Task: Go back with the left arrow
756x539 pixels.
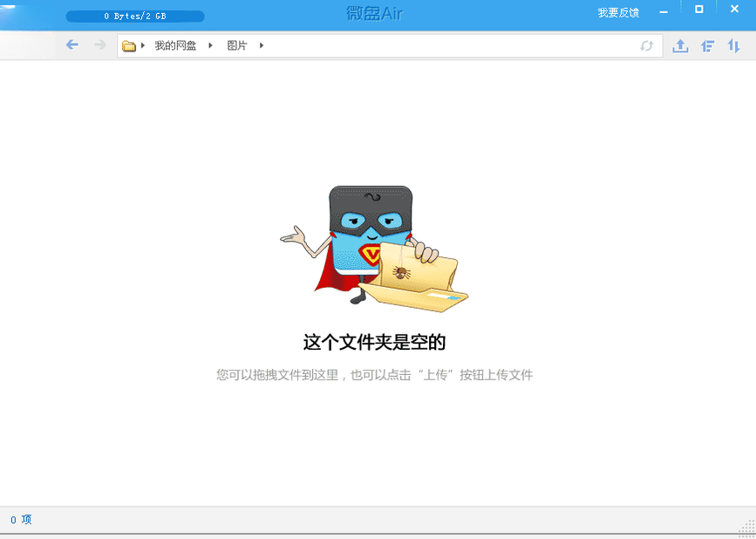Action: tap(72, 44)
